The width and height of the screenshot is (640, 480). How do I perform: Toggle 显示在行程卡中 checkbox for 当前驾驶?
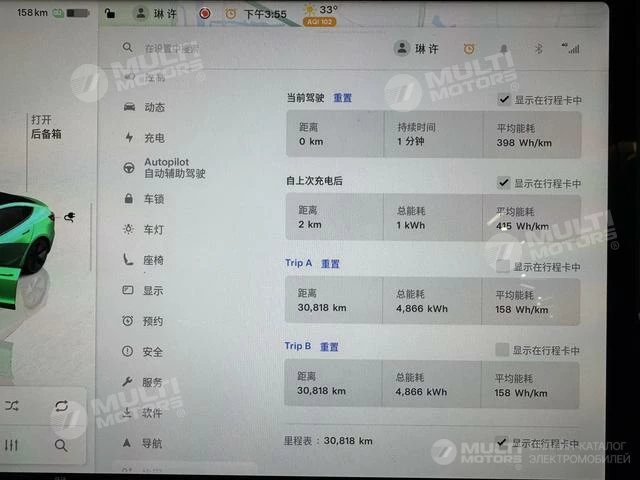click(x=504, y=100)
